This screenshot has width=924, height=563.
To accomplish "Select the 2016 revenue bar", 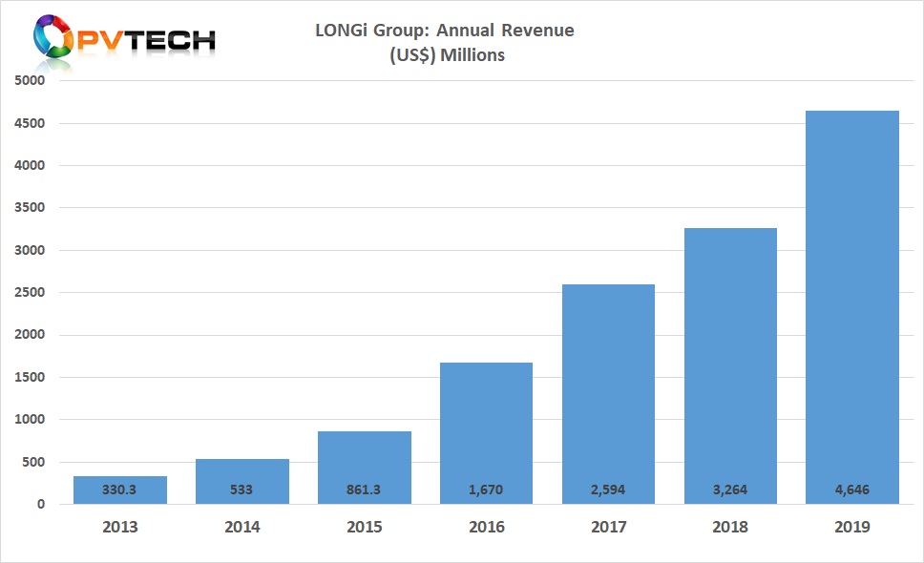I will tap(486, 433).
